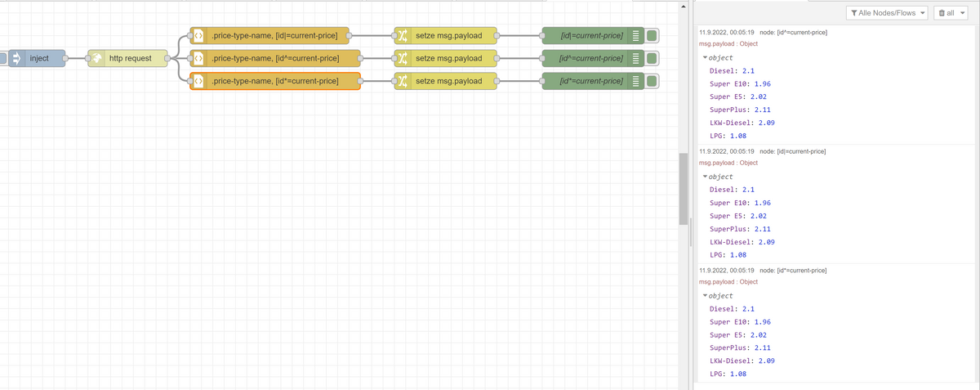Click list icon on [id^=current-price] debug node

click(x=635, y=58)
